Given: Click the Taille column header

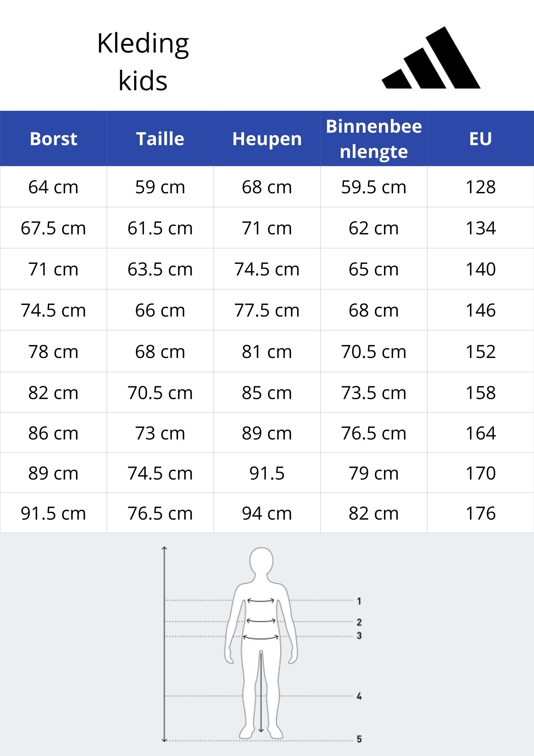Looking at the screenshot, I should (x=160, y=138).
